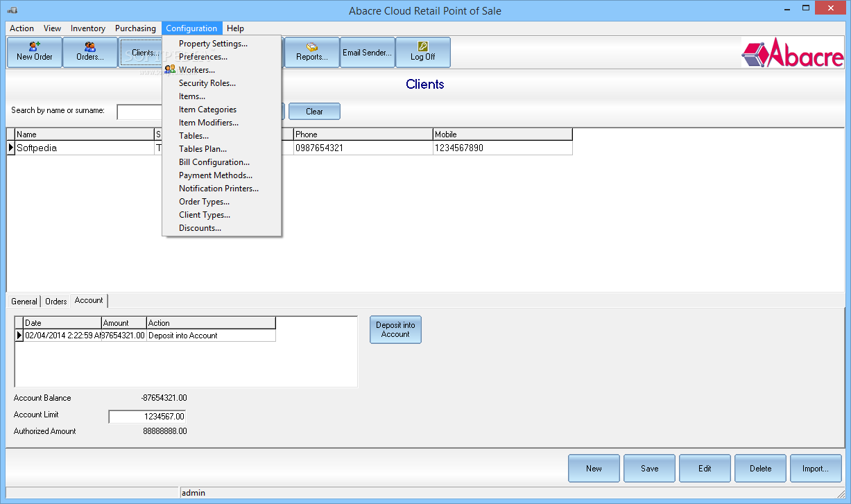Click the deposit row indicator arrow
The width and height of the screenshot is (851, 504).
19,336
